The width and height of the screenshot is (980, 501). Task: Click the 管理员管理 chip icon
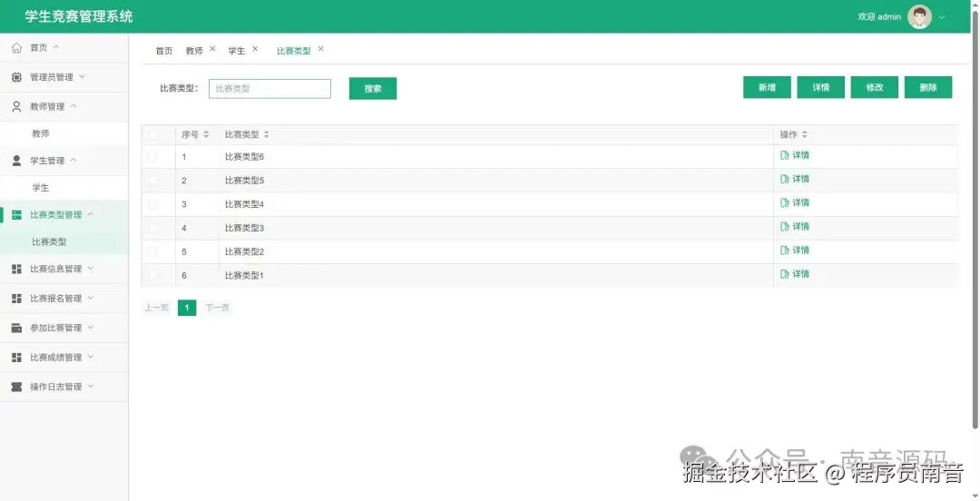[17, 77]
